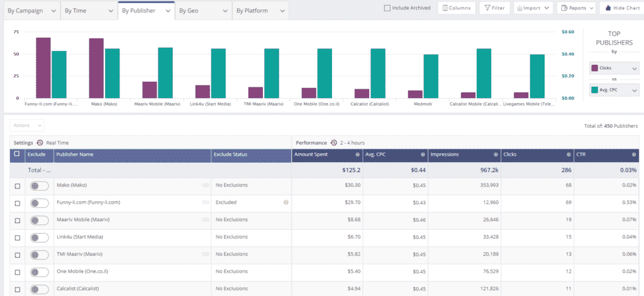644x296 pixels.
Task: Click the teal Avg. CPC bar for Medmob
Action: [431, 76]
